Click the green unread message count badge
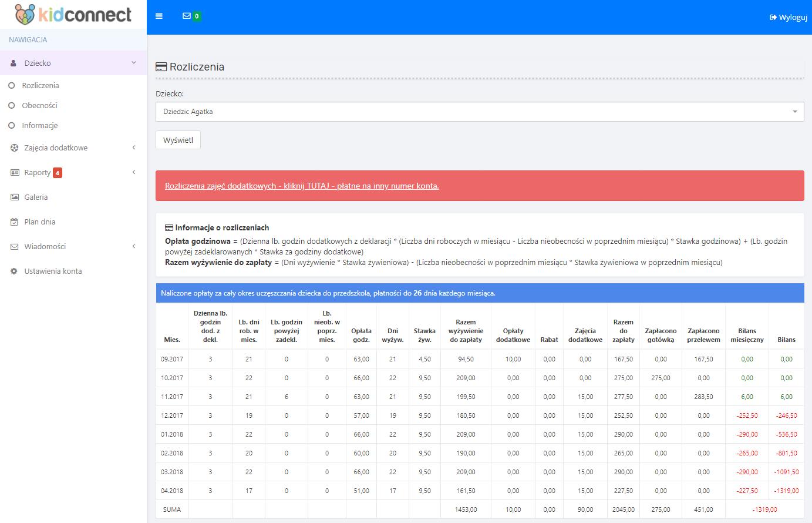812x523 pixels. click(197, 16)
